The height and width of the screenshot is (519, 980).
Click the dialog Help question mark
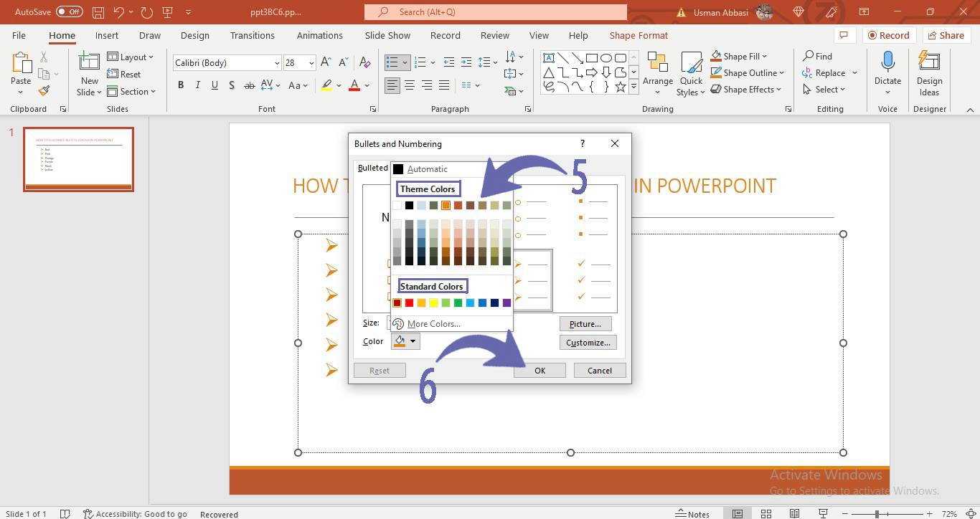583,143
